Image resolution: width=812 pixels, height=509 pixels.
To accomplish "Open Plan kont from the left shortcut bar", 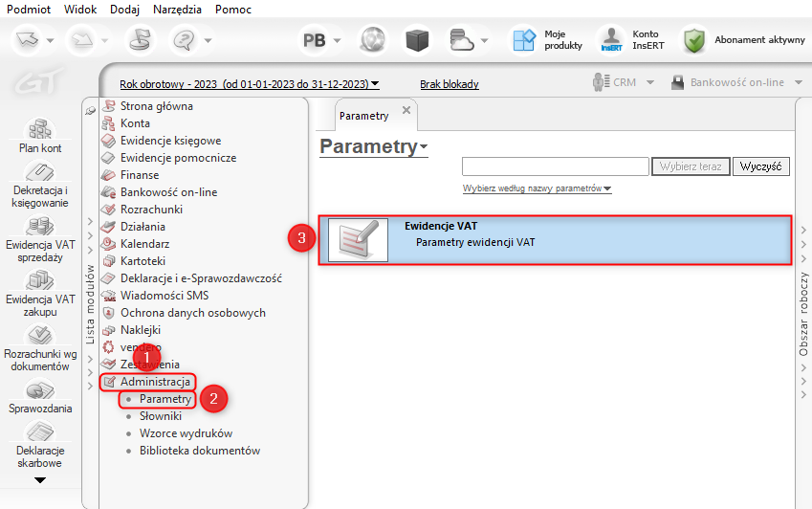I will coord(40,136).
